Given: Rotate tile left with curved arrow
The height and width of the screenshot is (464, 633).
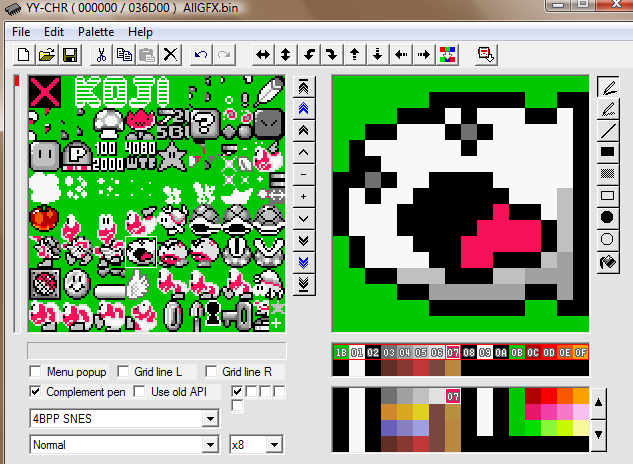Looking at the screenshot, I should pos(309,55).
